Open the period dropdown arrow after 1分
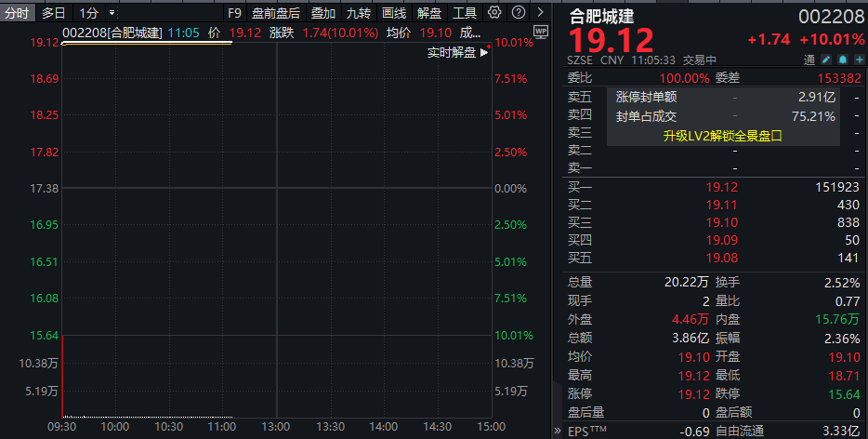This screenshot has height=439, width=868. [x=112, y=12]
